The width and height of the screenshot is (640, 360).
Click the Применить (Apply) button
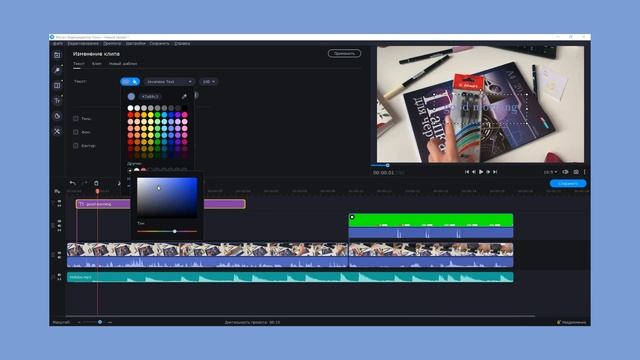point(344,53)
